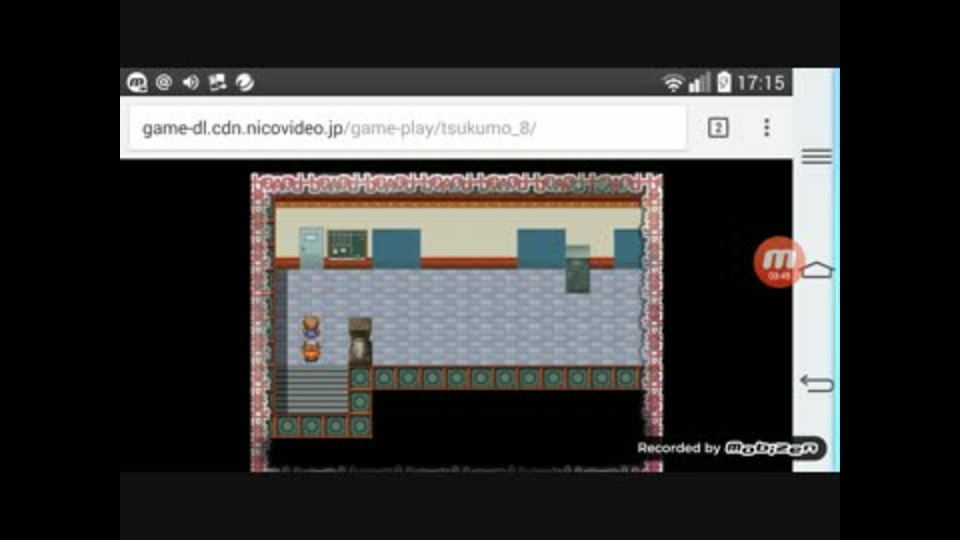960x540 pixels.
Task: Click the upper player character sprite
Action: pos(311,328)
